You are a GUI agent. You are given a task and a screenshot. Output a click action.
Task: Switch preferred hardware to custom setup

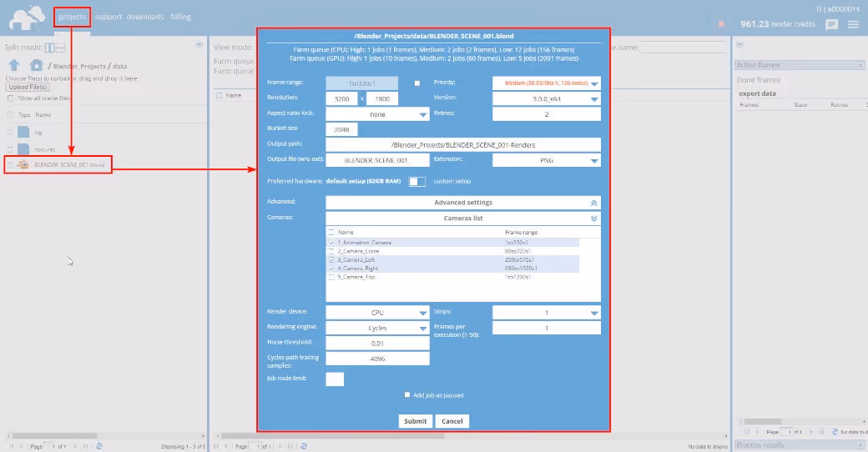click(416, 182)
